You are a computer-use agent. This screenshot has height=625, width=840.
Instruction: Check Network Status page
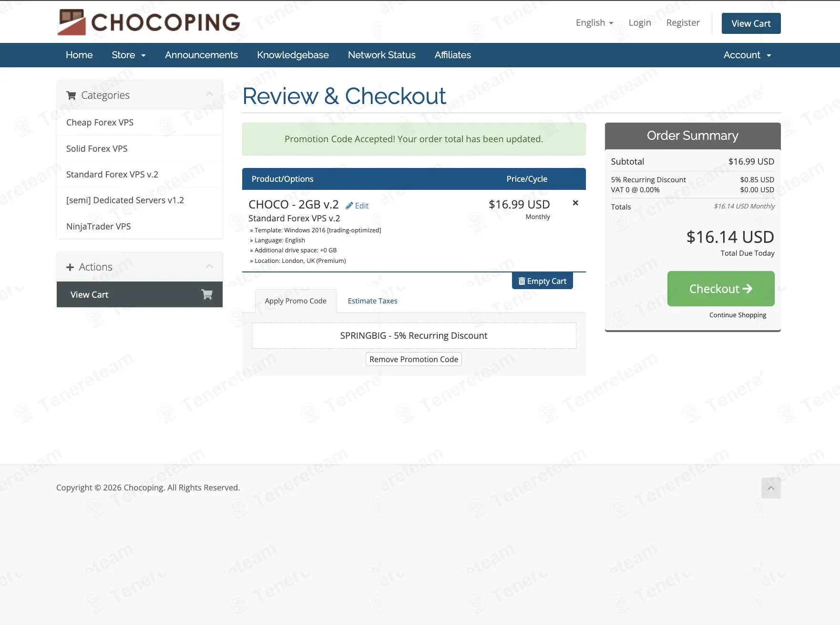coord(381,55)
